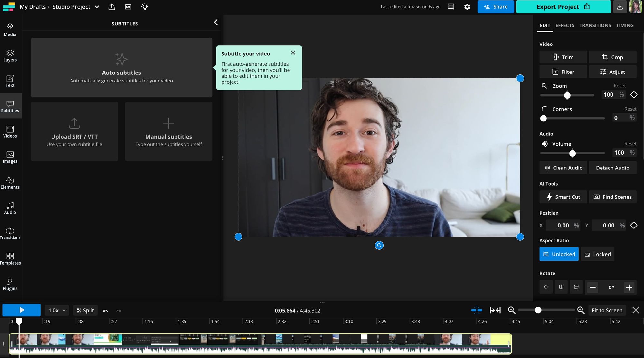Viewport: 644px width, 358px height.
Task: Flip video horizontally in Rotate section
Action: [x=561, y=287]
